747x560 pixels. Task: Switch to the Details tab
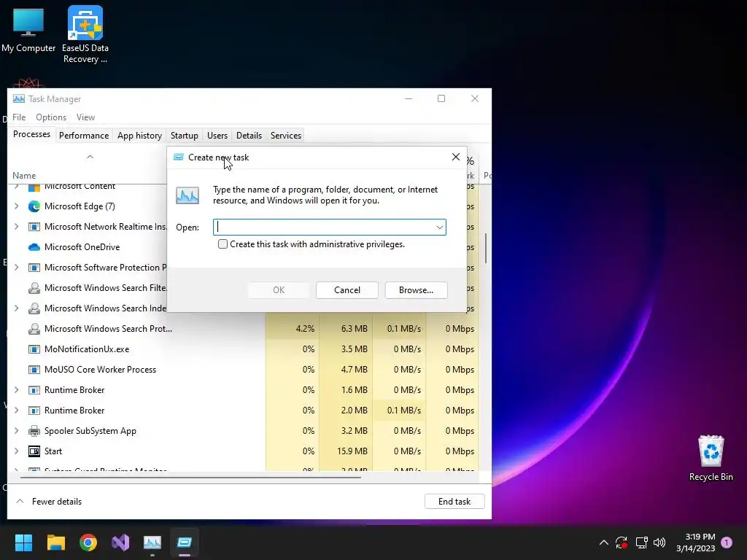tap(249, 136)
